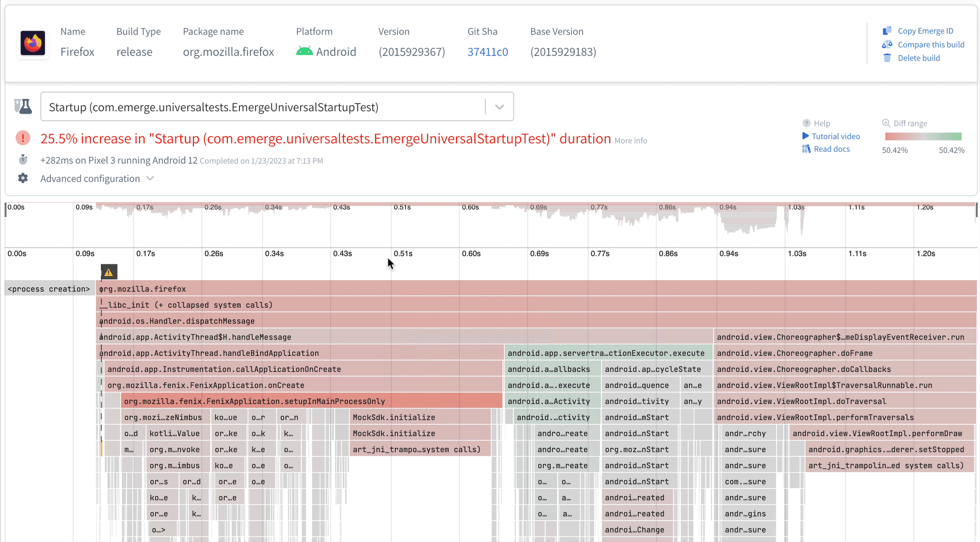Select the setupInMainProcessOnly frame
The width and height of the screenshot is (980, 542).
pyautogui.click(x=255, y=401)
